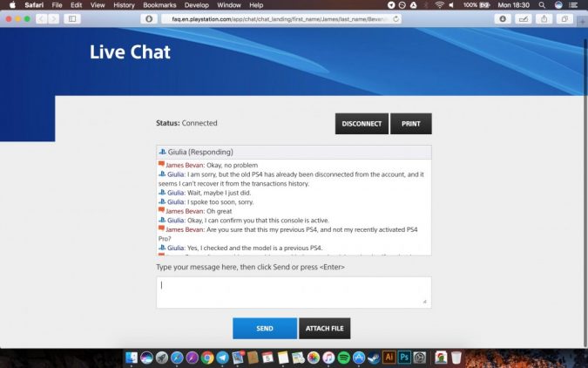Reload the page from the address bar
Image resolution: width=588 pixels, height=368 pixels.
[x=397, y=18]
